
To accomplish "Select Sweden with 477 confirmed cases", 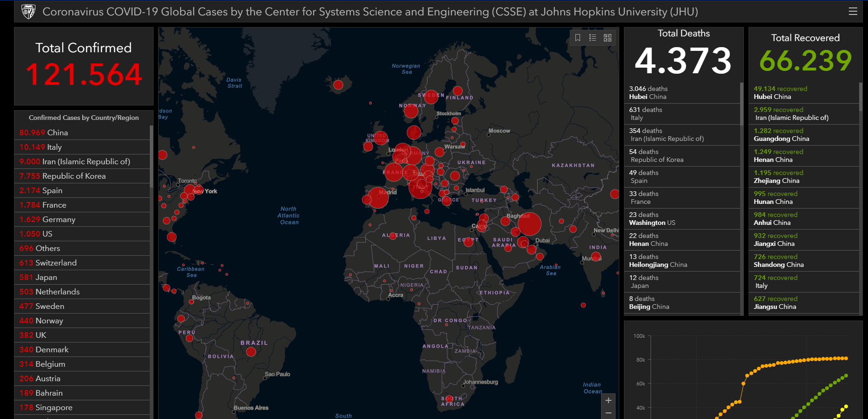I will tap(82, 306).
